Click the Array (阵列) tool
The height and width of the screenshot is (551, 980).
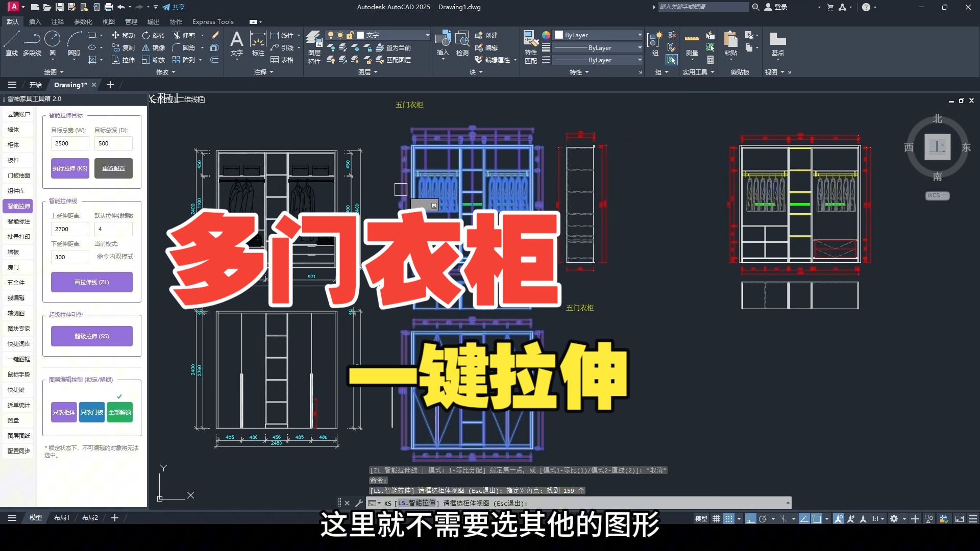point(184,60)
